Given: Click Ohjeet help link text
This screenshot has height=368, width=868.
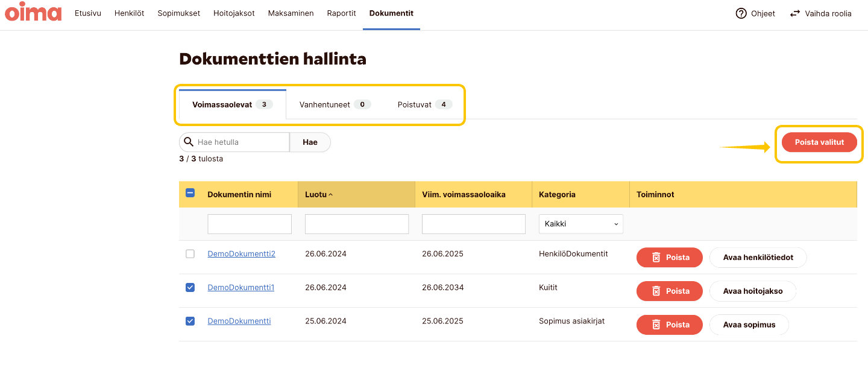Looking at the screenshot, I should pos(763,13).
